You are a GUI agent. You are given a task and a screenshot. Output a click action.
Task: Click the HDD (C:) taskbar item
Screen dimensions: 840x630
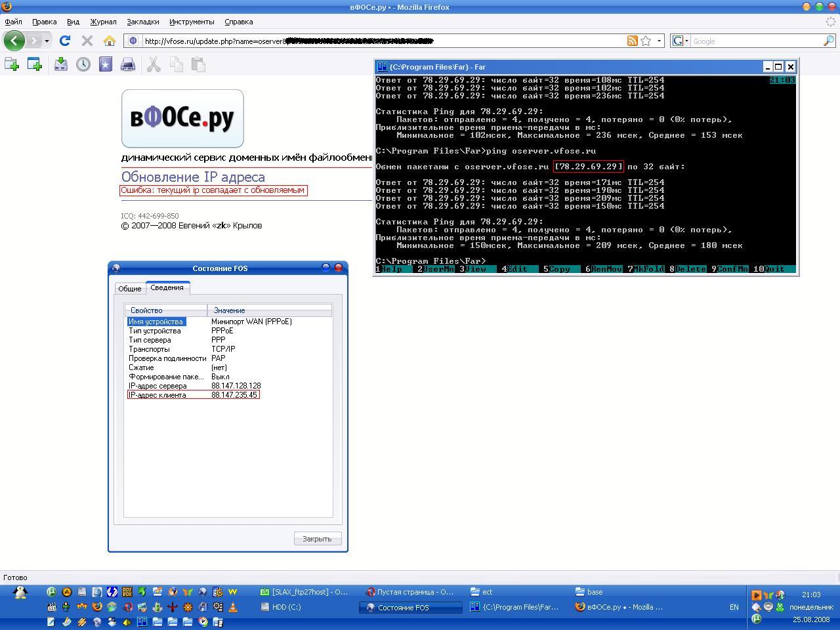tap(286, 607)
